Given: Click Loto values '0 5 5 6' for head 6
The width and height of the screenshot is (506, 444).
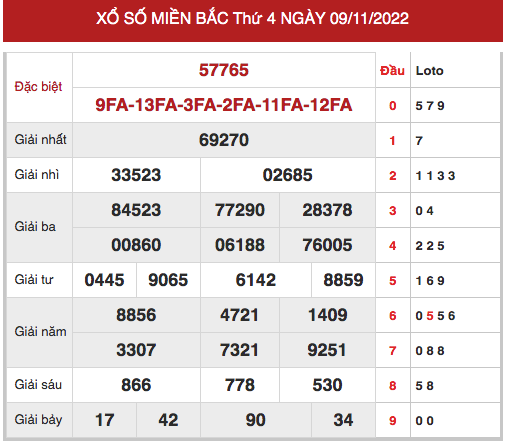Looking at the screenshot, I should coord(435,316).
